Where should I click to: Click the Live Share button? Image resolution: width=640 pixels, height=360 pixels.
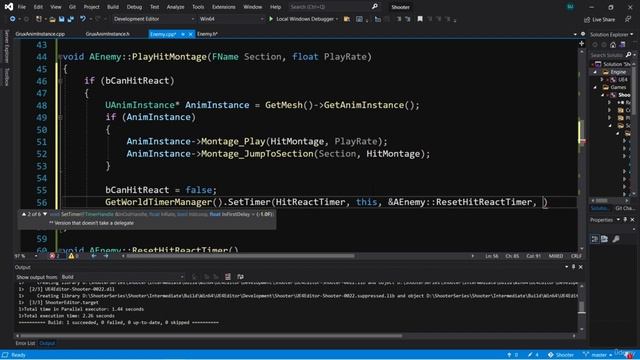(600, 19)
